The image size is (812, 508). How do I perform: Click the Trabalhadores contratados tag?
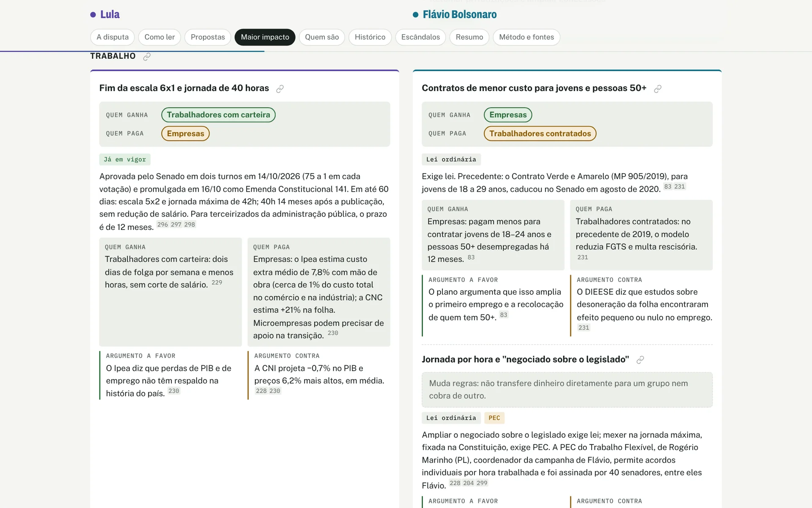pyautogui.click(x=540, y=133)
